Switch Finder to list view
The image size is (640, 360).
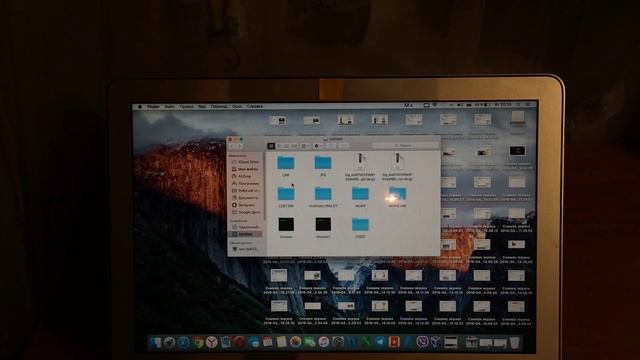tap(279, 146)
